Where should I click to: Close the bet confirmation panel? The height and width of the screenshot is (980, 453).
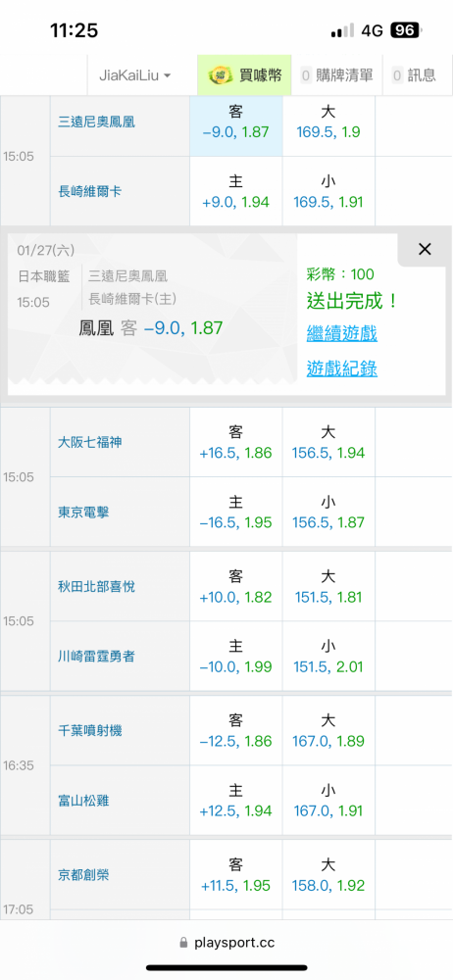425,249
